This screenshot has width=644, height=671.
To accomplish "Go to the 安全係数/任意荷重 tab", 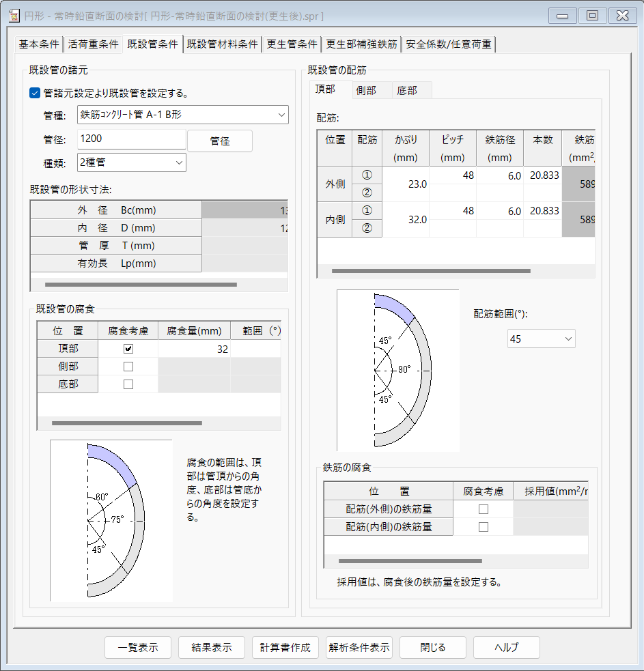I will click(448, 44).
